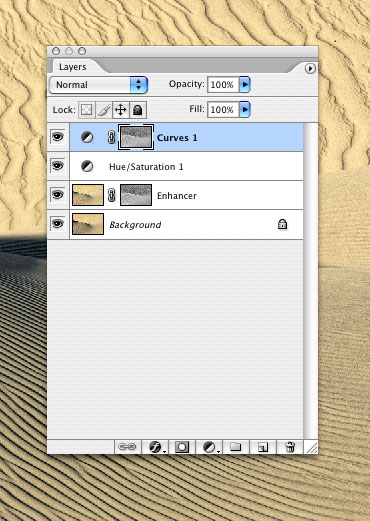Click the Layers tab

pyautogui.click(x=73, y=67)
